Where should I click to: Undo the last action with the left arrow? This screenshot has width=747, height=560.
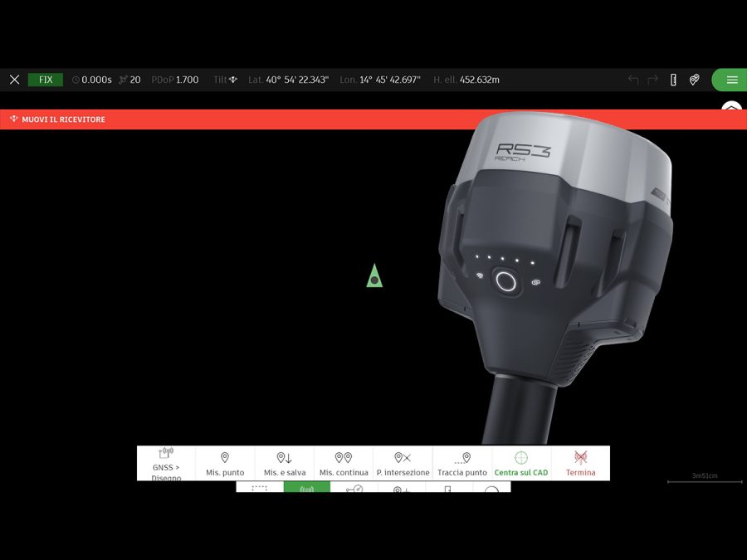[633, 80]
